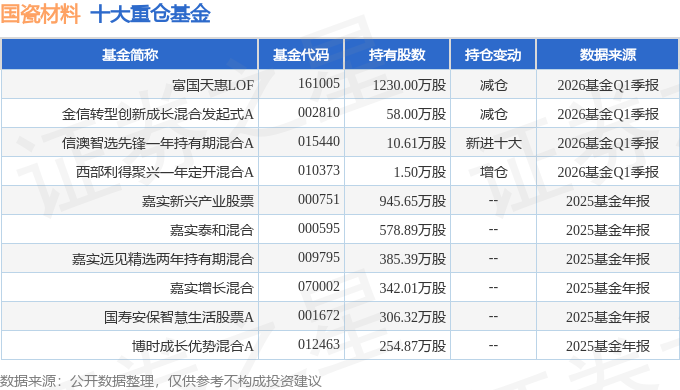680x390 pixels.
Task: Click the 数据来源 disclaimer footer text
Action: 161,381
